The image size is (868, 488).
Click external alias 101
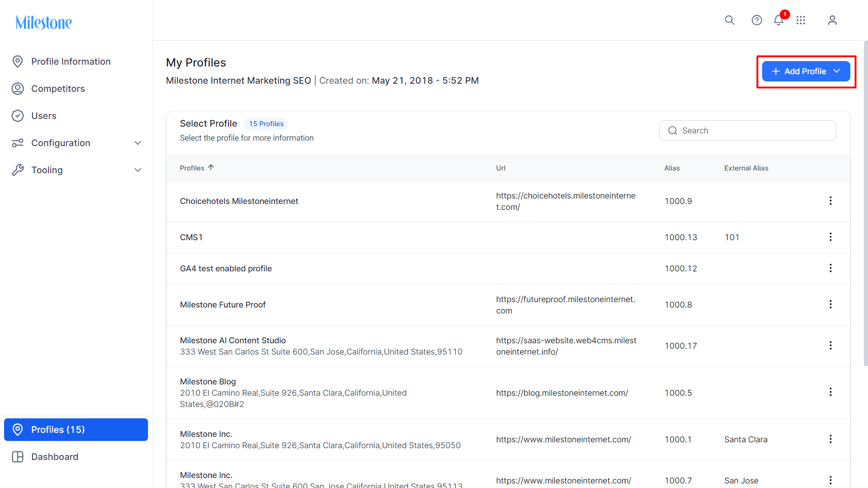[x=732, y=237]
